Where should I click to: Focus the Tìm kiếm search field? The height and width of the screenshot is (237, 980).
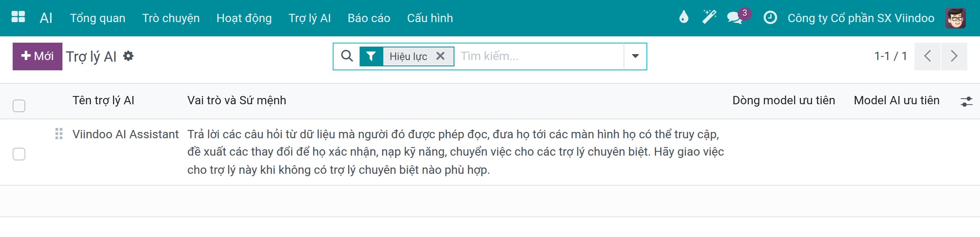541,56
